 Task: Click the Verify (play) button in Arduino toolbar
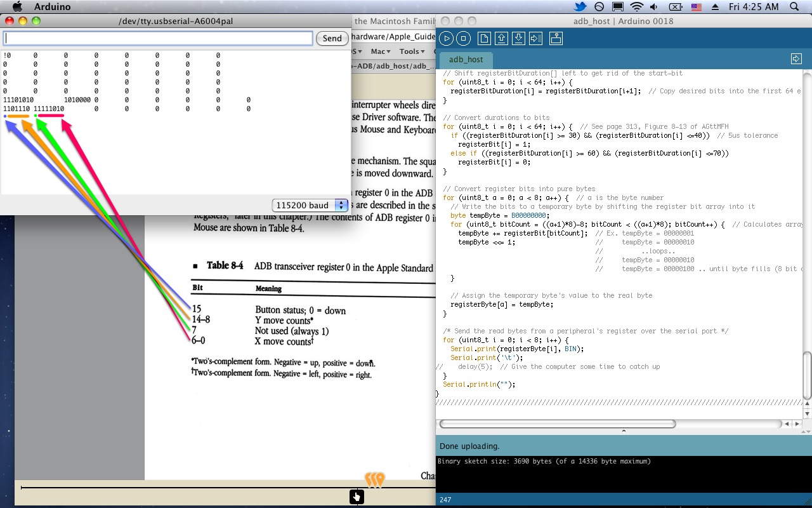pos(447,38)
